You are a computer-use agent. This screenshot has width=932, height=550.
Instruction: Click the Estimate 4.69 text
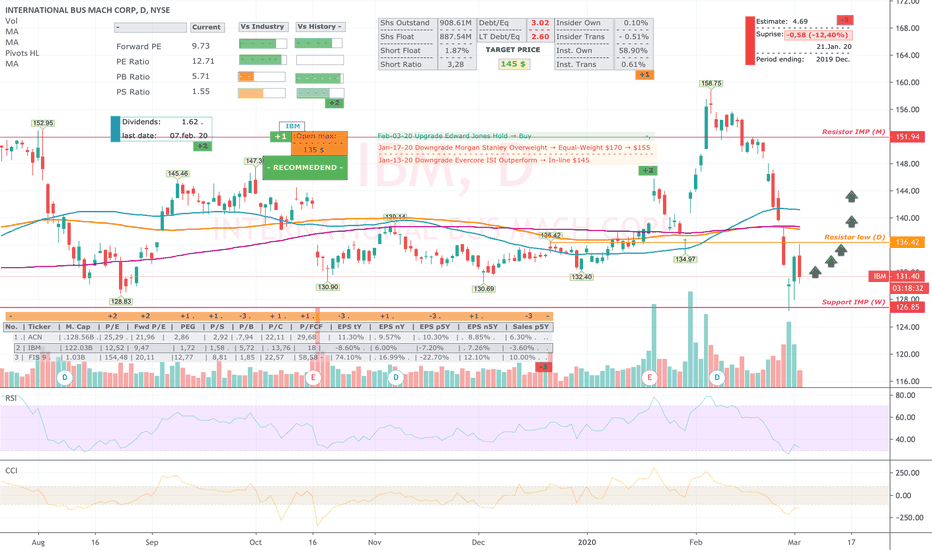coord(782,21)
